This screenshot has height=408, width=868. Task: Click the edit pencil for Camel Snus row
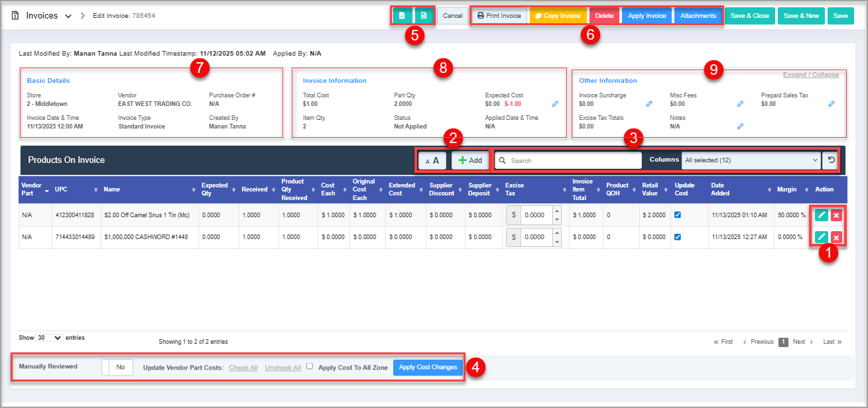(821, 215)
